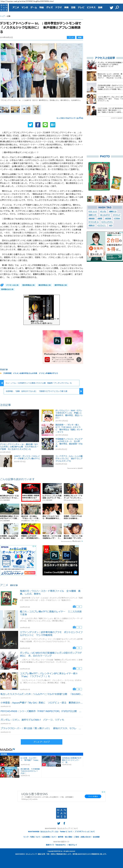Screen dimensions: 123x868
Task: Open search via the header magnifier icon
Action: (x=117, y=7)
